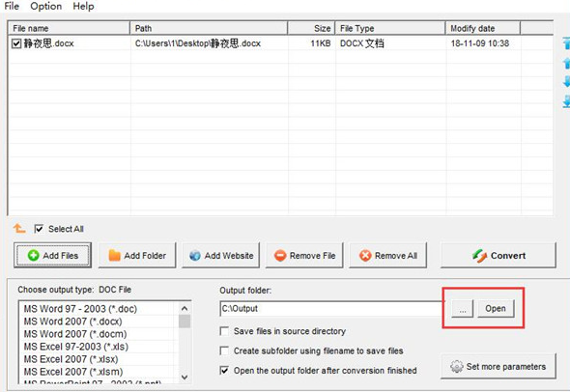Screen dimensions: 570x392
Task: Browse for output folder with ellipsis button
Action: (x=463, y=308)
